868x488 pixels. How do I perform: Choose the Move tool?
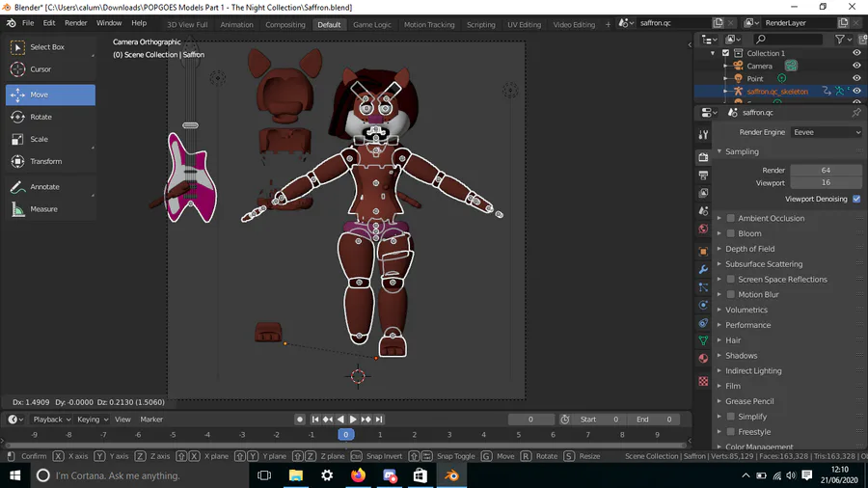50,95
